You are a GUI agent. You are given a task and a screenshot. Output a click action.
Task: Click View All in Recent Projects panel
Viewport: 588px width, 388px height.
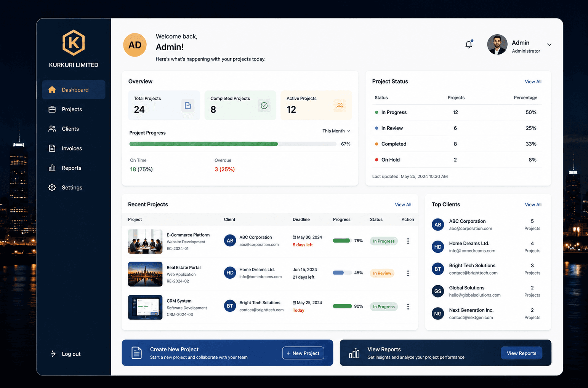403,204
